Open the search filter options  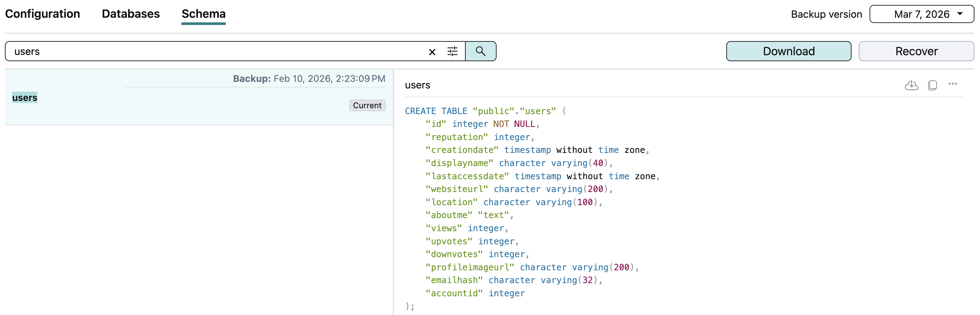point(452,51)
